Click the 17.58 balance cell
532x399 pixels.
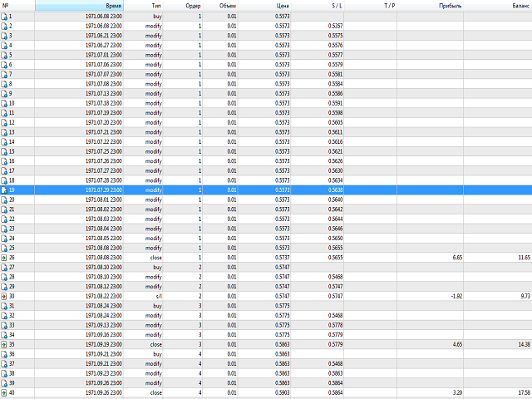519,392
